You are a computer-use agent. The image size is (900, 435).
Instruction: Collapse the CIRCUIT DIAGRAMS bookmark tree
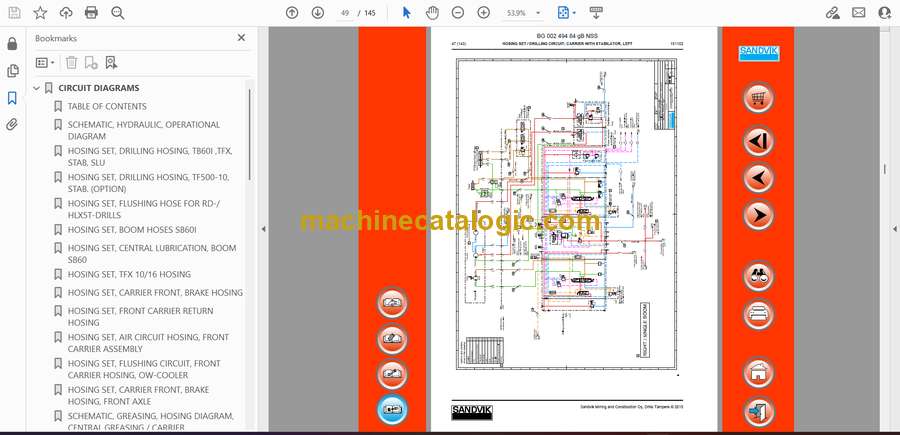pyautogui.click(x=37, y=88)
